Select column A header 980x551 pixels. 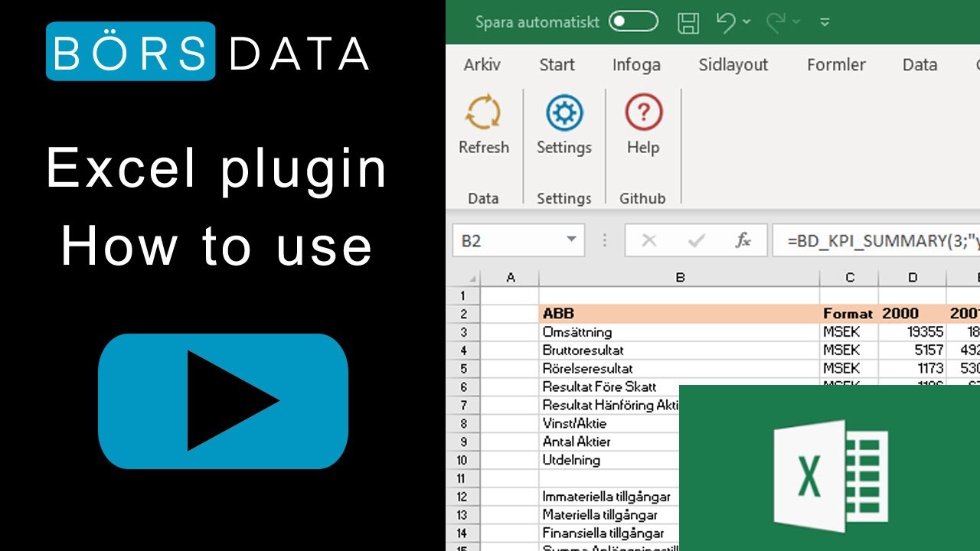tap(511, 279)
